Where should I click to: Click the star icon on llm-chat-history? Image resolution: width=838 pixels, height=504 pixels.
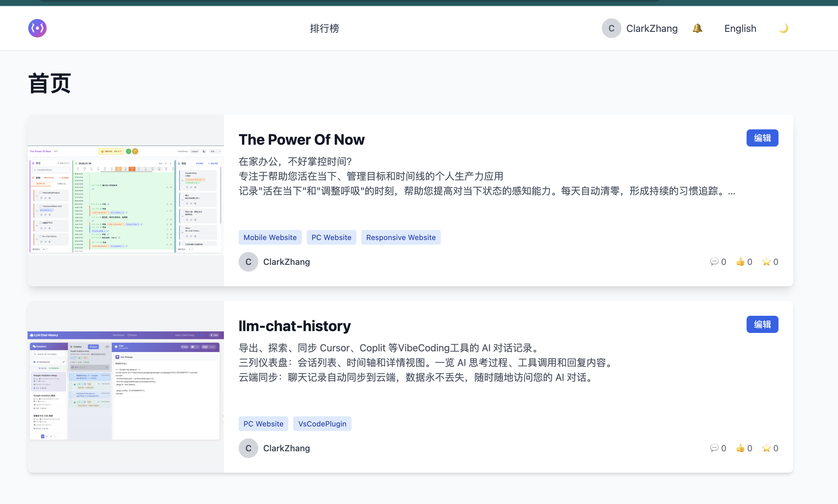click(x=766, y=448)
